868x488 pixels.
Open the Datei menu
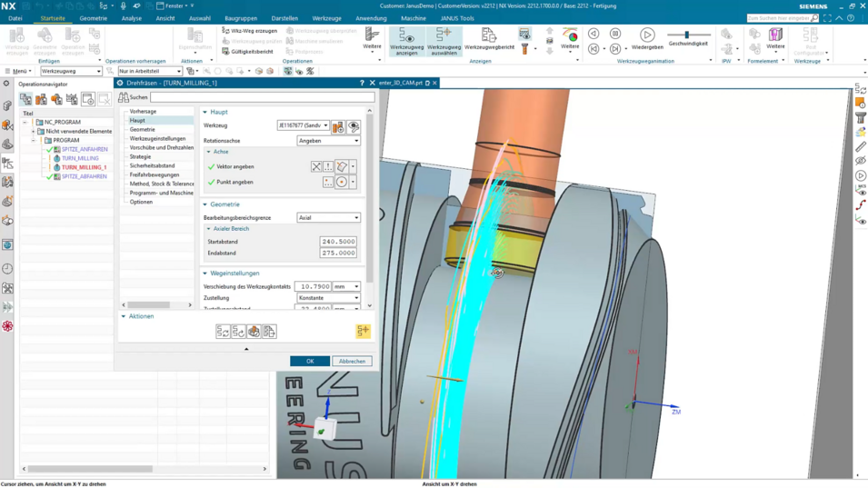coord(15,18)
